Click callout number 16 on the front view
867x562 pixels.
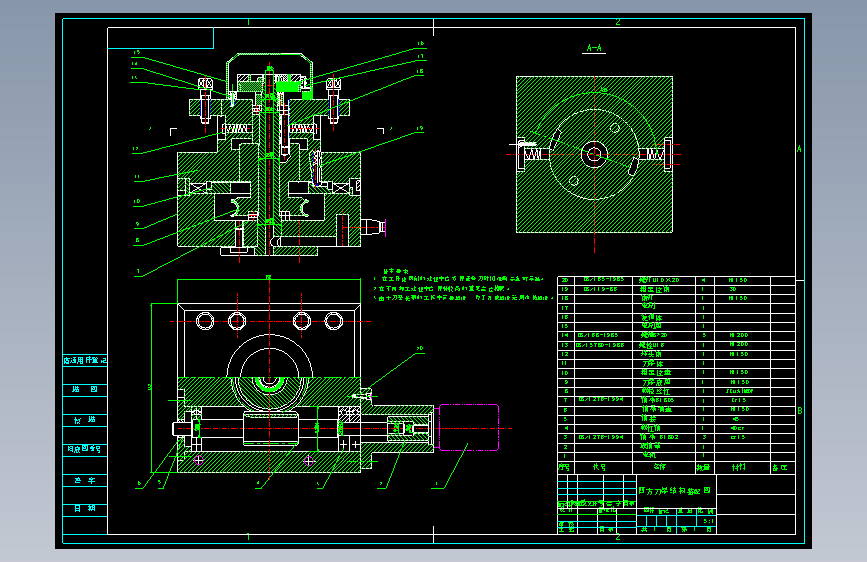[x=421, y=43]
